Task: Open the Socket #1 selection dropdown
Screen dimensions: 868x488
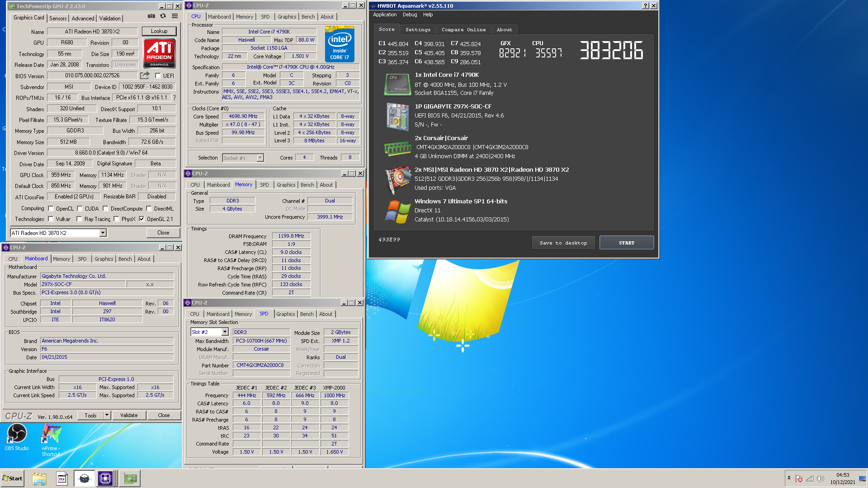Action: 260,158
